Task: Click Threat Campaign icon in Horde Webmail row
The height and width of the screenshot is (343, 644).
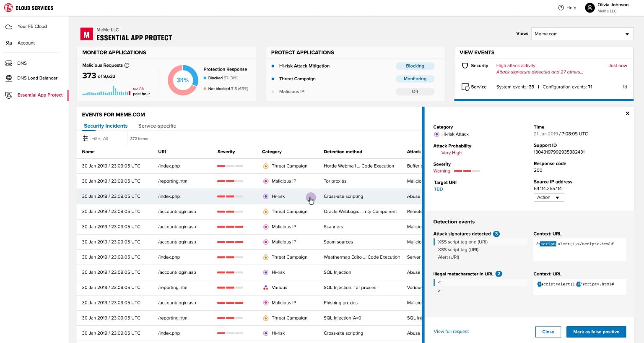Action: click(x=265, y=166)
